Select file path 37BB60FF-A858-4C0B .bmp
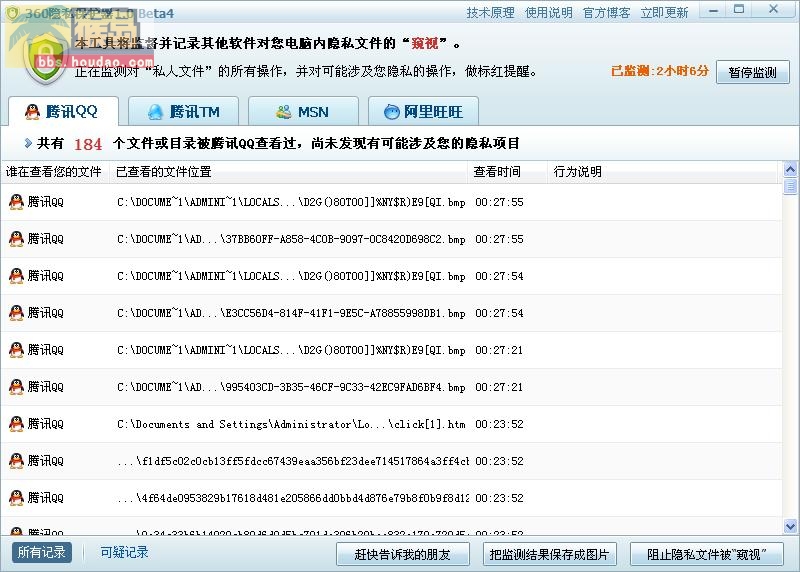 [x=291, y=239]
